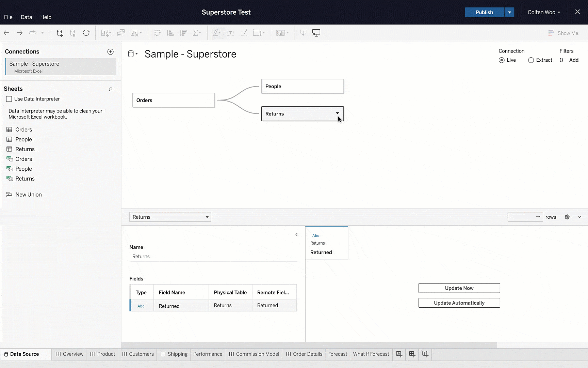
Task: Open the Colten Woo user menu
Action: pyautogui.click(x=544, y=12)
